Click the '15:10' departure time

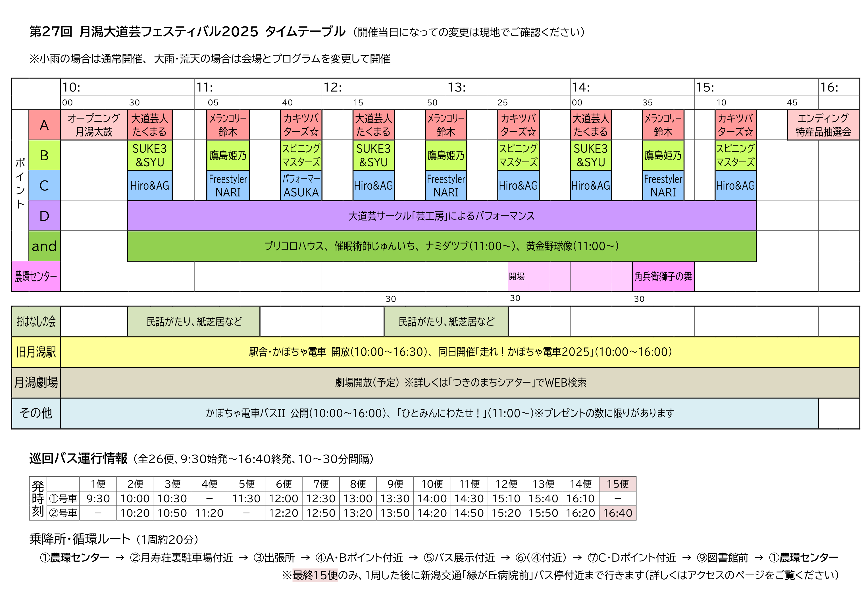pos(507,499)
